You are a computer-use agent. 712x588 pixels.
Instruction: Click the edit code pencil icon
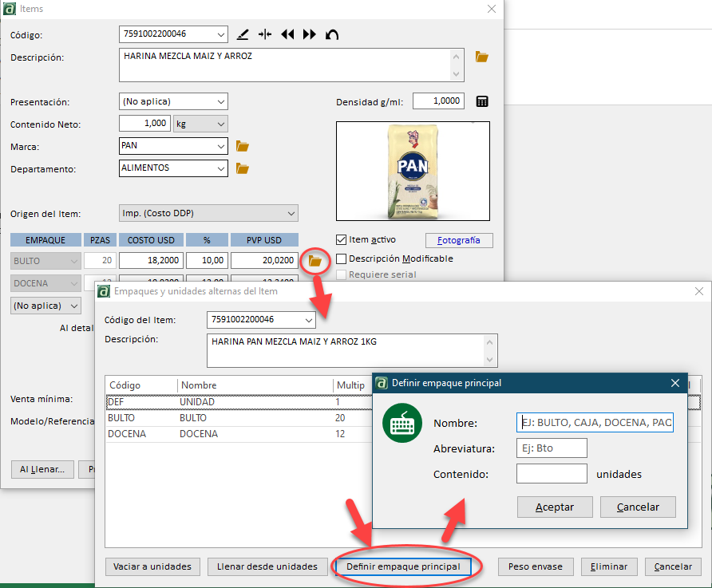pyautogui.click(x=243, y=34)
